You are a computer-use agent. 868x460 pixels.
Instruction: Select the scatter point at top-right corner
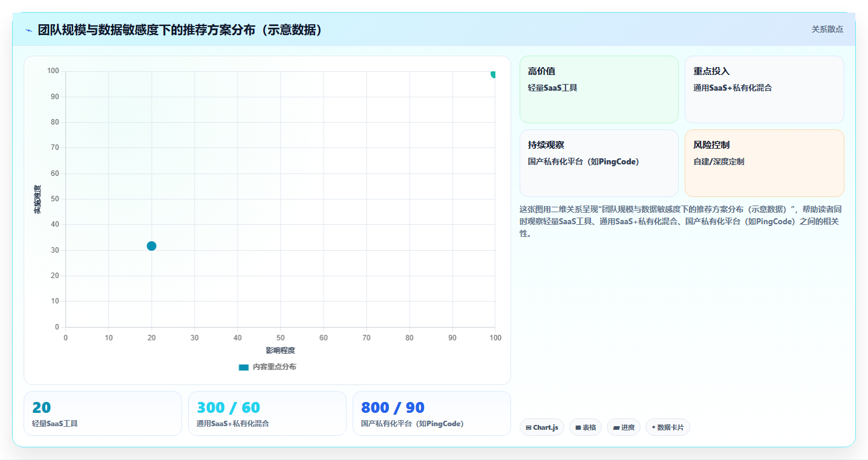point(494,74)
